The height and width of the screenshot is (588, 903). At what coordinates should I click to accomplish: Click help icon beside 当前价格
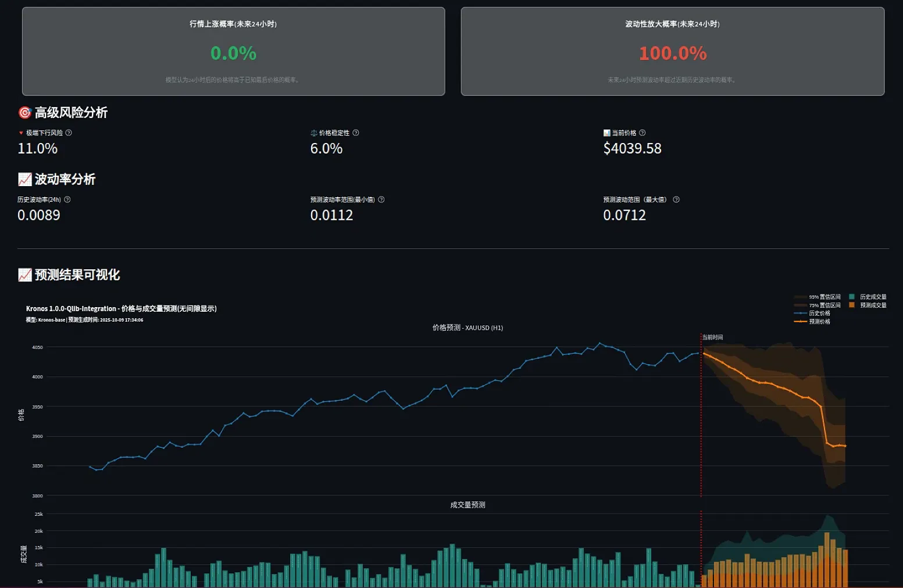pyautogui.click(x=643, y=133)
